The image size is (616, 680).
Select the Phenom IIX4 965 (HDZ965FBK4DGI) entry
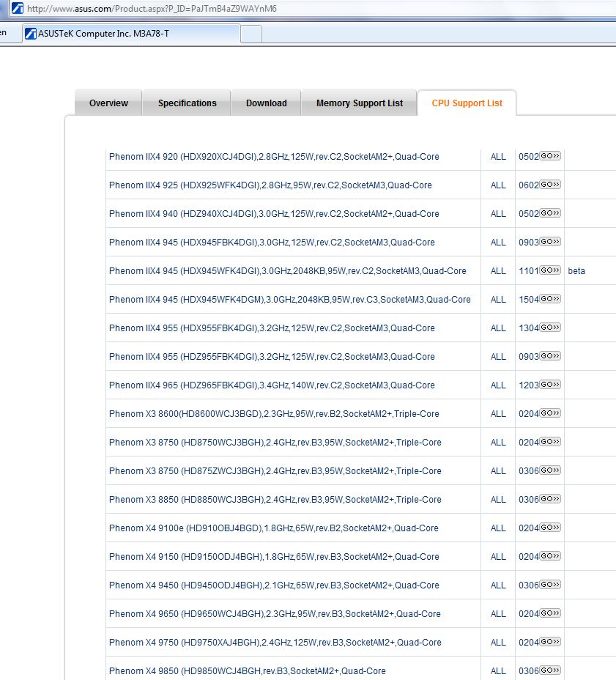(x=272, y=385)
